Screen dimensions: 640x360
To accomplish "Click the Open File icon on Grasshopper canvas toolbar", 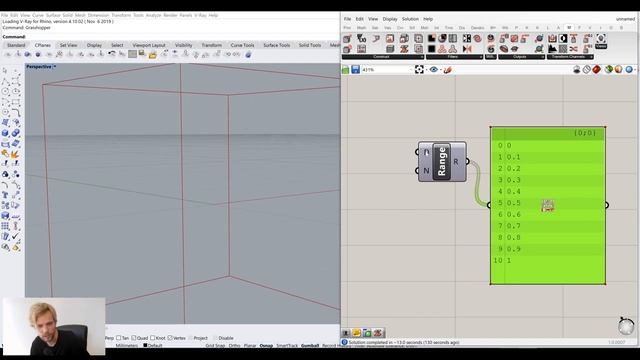I will (x=346, y=70).
